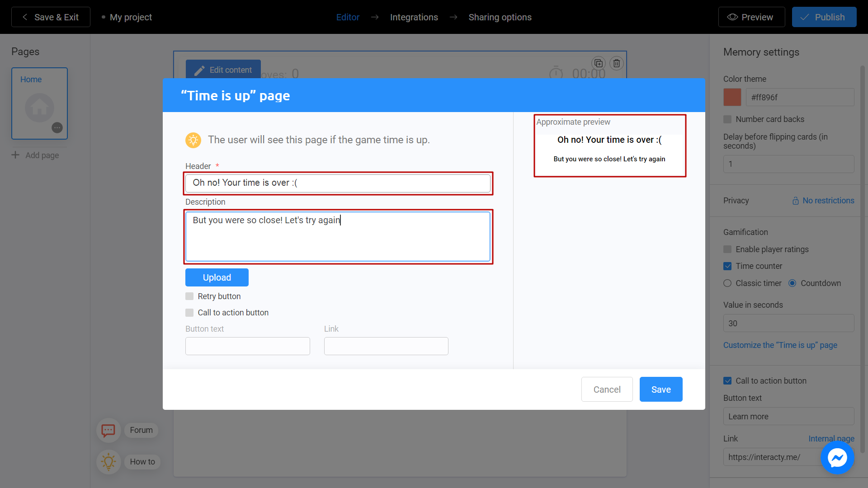
Task: Click the duplicate/copy icon in toolbar
Action: [599, 63]
